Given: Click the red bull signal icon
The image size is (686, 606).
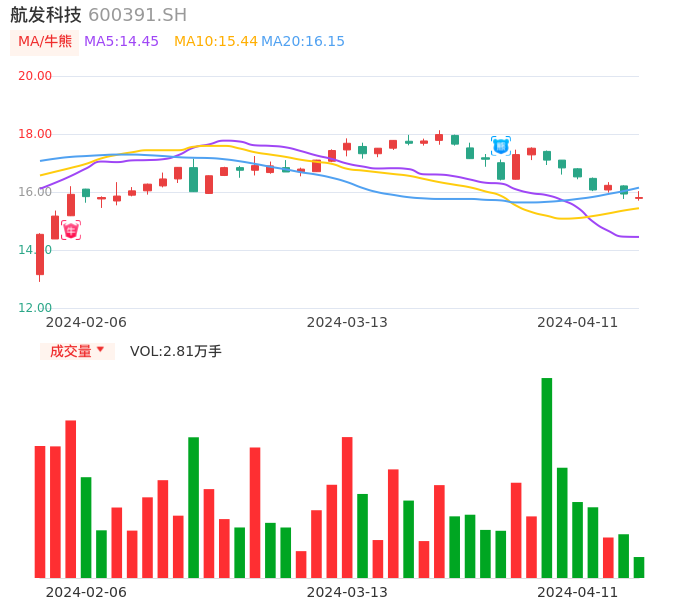Looking at the screenshot, I should 71,230.
